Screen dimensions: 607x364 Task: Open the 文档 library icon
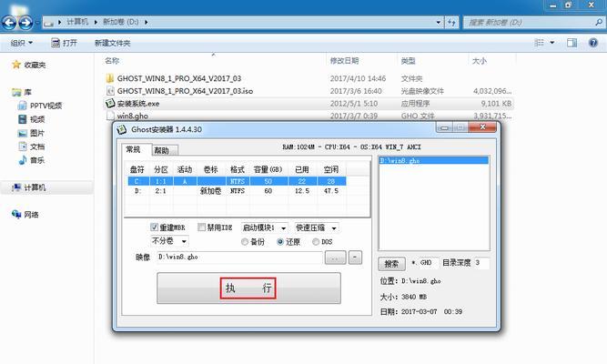(x=23, y=147)
